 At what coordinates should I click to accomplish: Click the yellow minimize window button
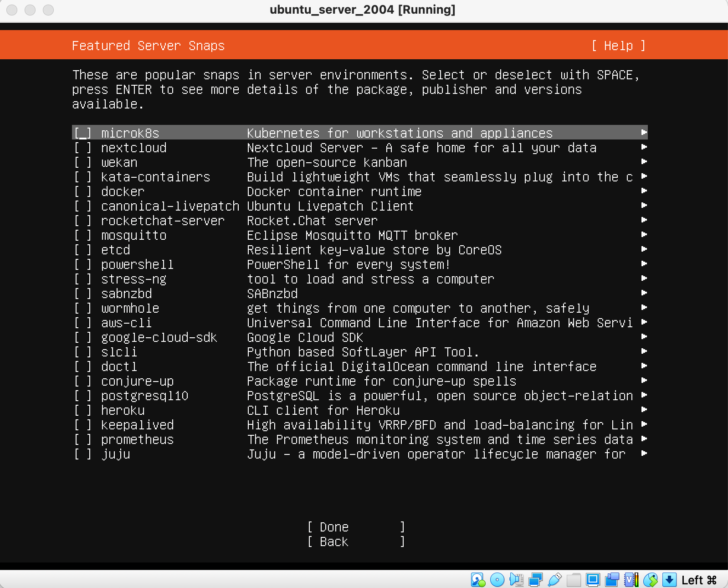tap(30, 10)
